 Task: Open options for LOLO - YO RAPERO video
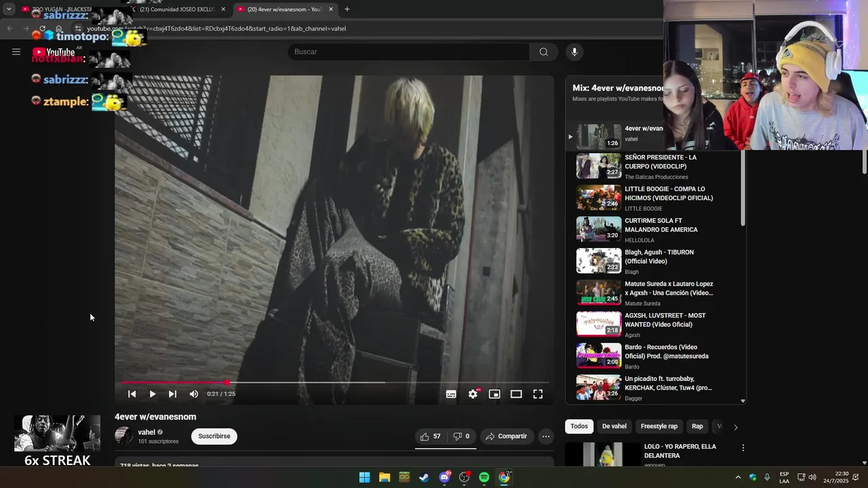point(743,448)
